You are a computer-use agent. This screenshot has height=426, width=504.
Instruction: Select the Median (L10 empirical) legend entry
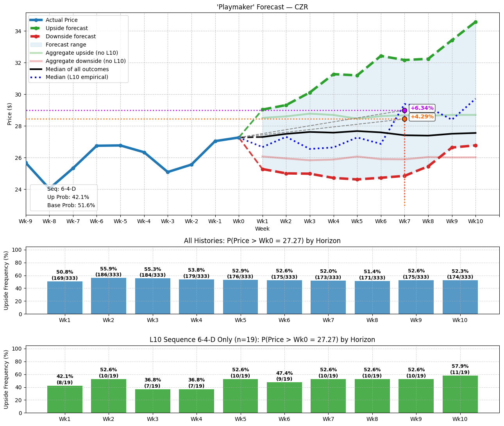pos(69,77)
